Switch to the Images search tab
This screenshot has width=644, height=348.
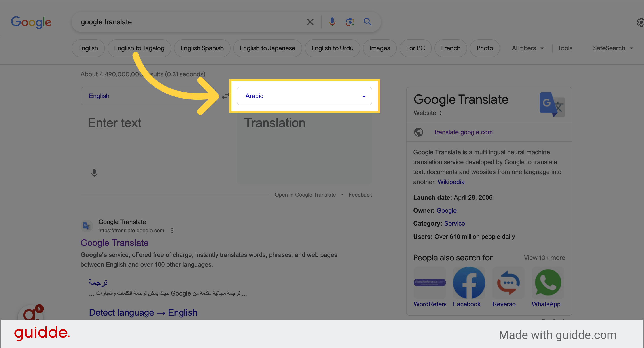tap(379, 48)
